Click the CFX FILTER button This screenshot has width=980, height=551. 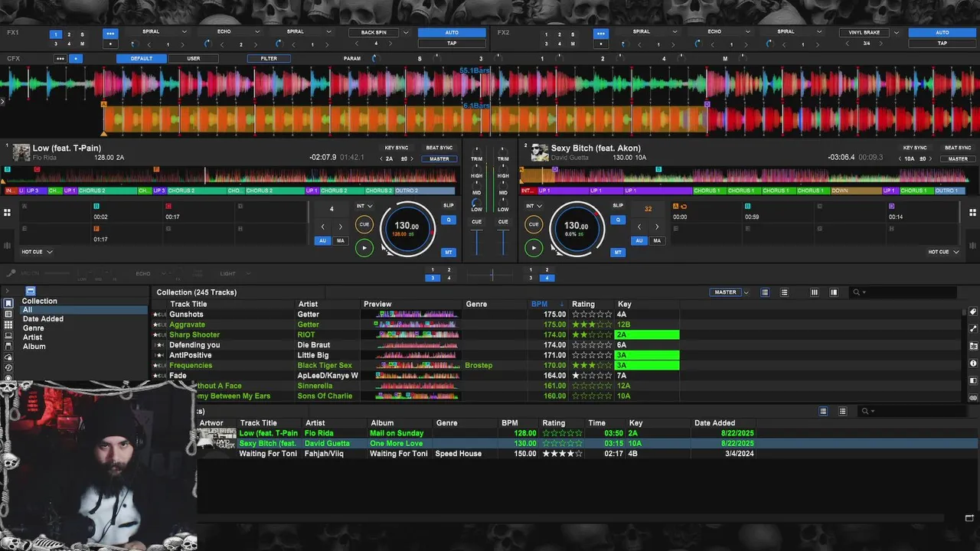pos(269,58)
